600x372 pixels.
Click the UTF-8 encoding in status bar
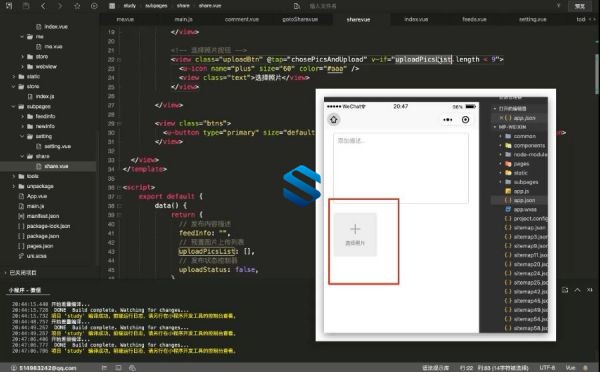[x=547, y=368]
